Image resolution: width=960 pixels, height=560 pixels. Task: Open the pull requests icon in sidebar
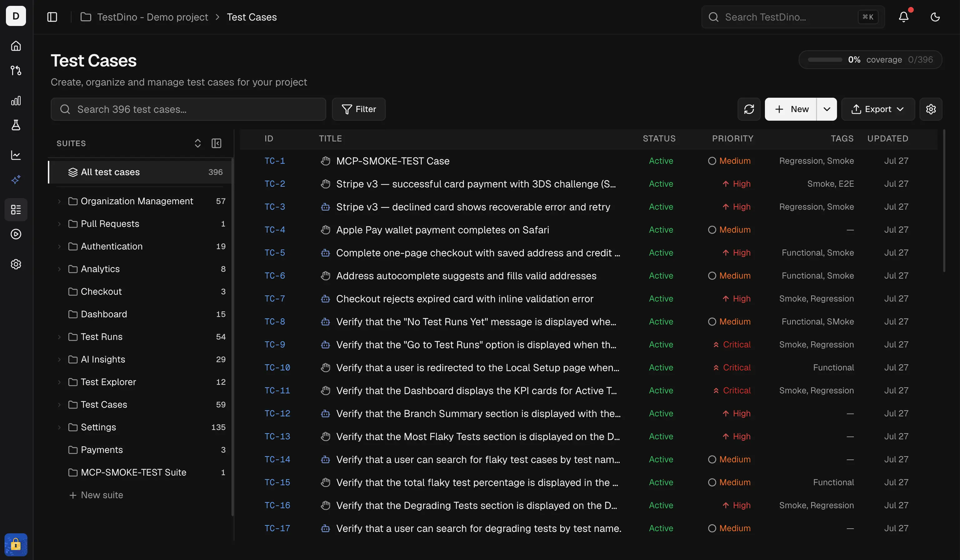[x=16, y=71]
